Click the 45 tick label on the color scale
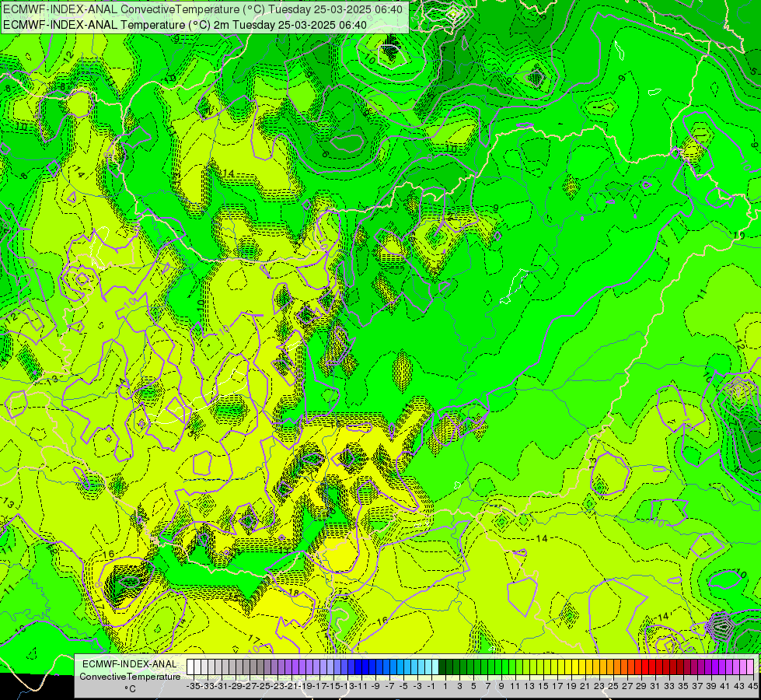 [x=752, y=686]
